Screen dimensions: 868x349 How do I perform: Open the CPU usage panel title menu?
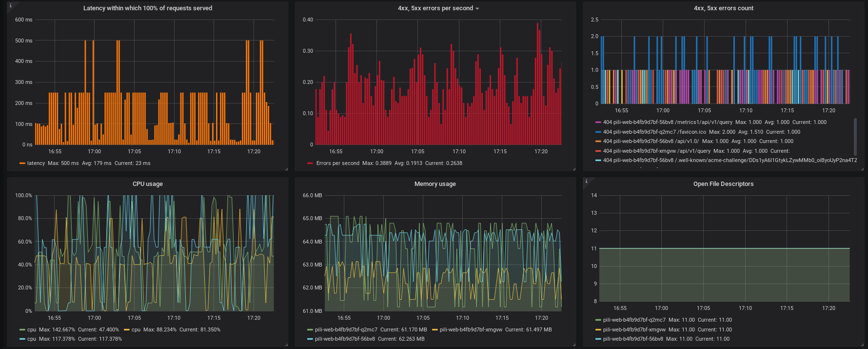tap(147, 184)
